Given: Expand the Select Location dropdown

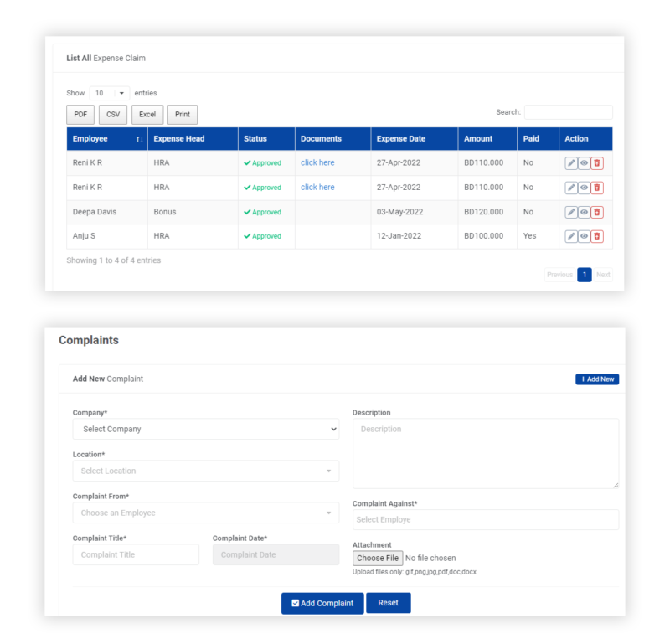Looking at the screenshot, I should 206,471.
